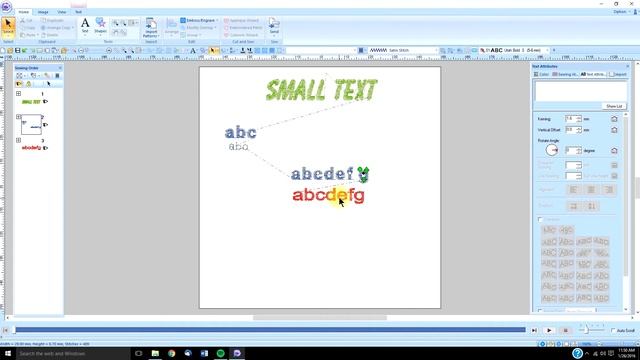Save the design with the floppy disk icon
This screenshot has width=640, height=360.
click(x=17, y=51)
